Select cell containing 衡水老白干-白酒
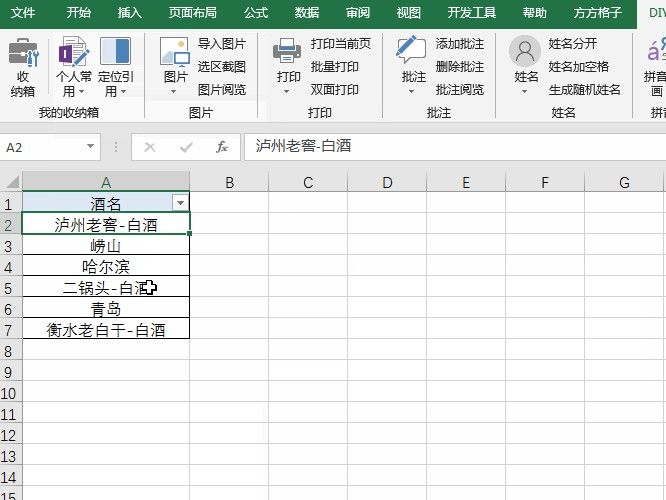 [x=106, y=330]
